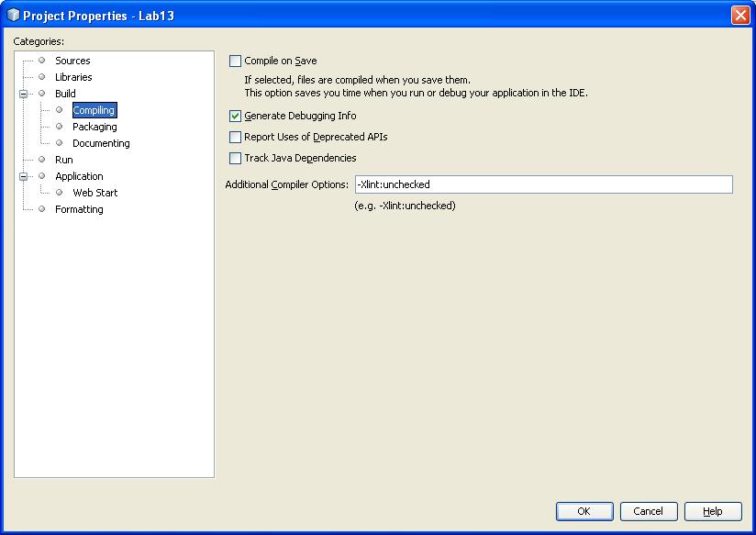
Task: Click the Cancel button
Action: (649, 511)
